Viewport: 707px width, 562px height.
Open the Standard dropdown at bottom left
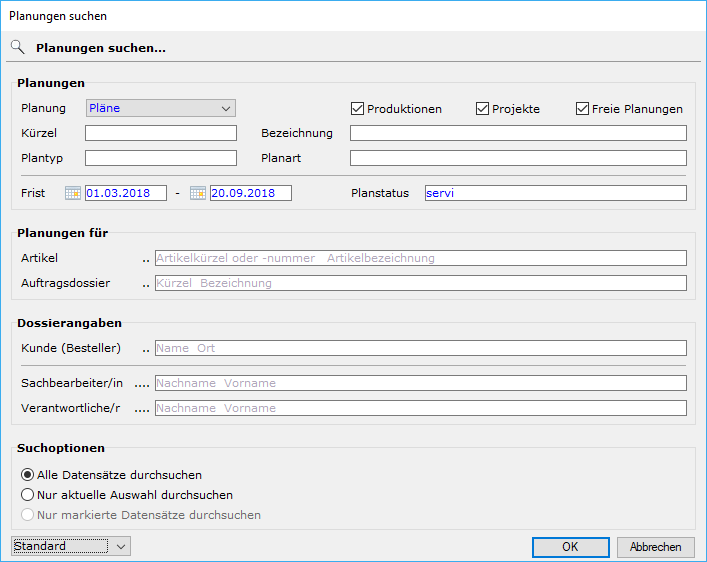(71, 546)
